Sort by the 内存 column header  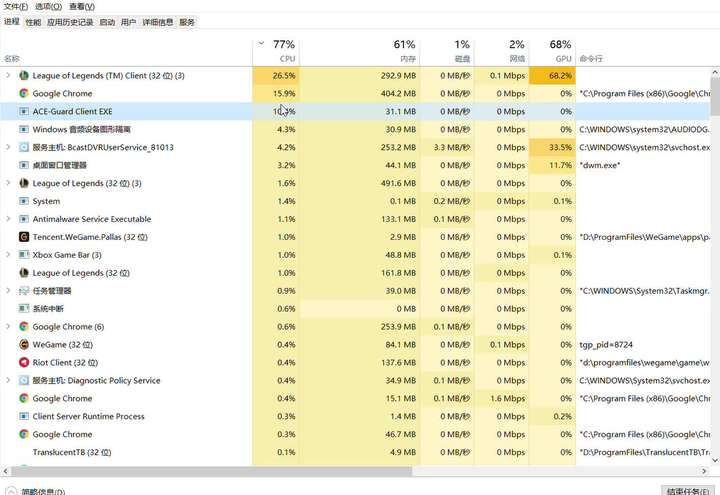coord(360,51)
